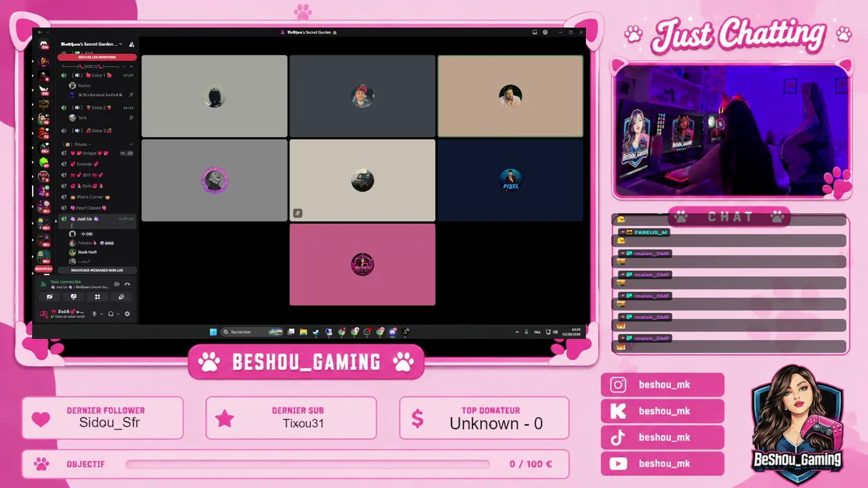Image resolution: width=868 pixels, height=488 pixels.
Task: Select the pink-background participant tile
Action: [x=362, y=264]
